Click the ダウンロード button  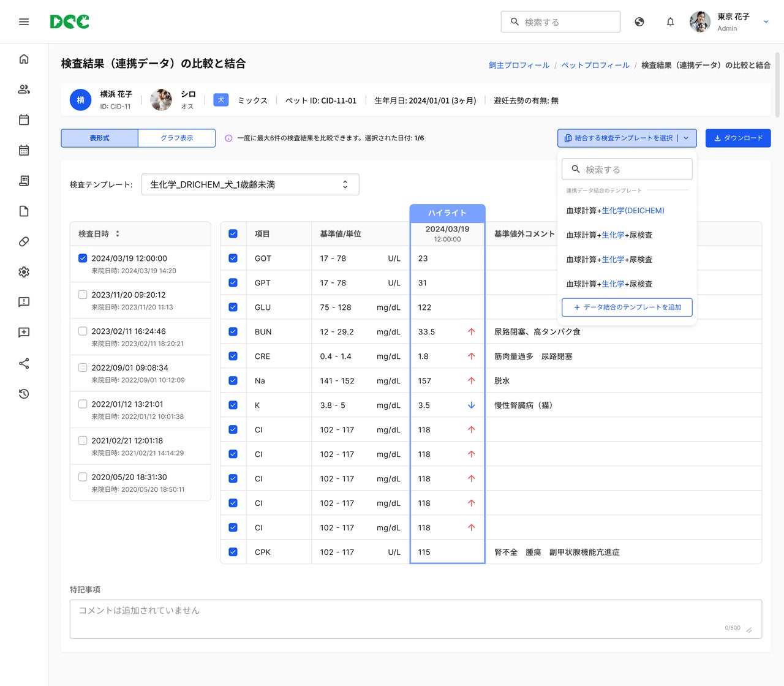point(738,138)
